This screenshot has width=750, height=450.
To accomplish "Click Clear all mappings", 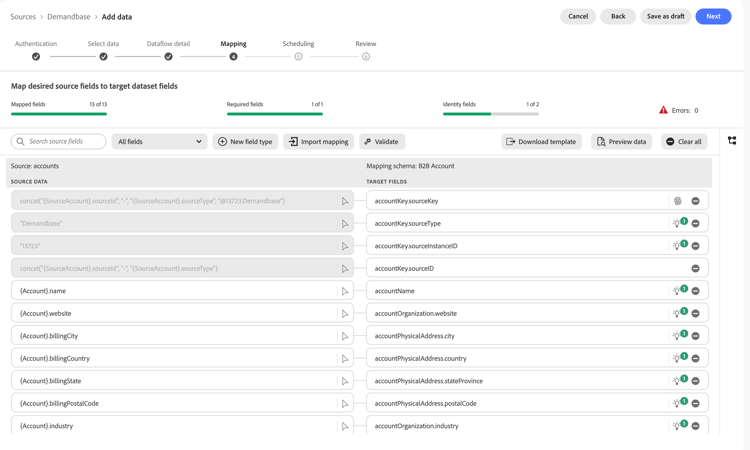I will (x=684, y=142).
